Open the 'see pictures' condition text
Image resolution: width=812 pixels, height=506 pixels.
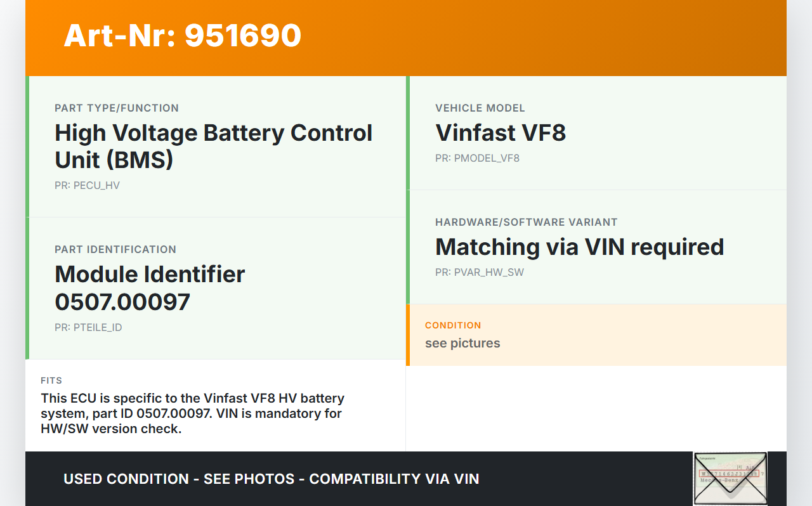[x=462, y=343]
